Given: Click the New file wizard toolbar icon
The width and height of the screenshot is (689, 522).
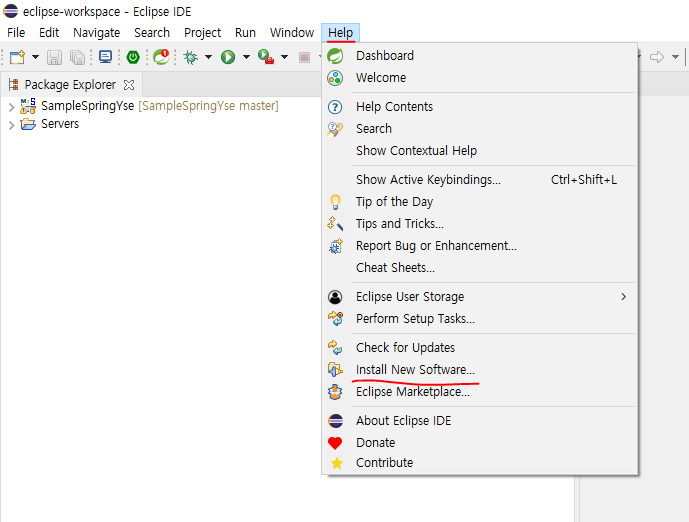Looking at the screenshot, I should [x=17, y=57].
